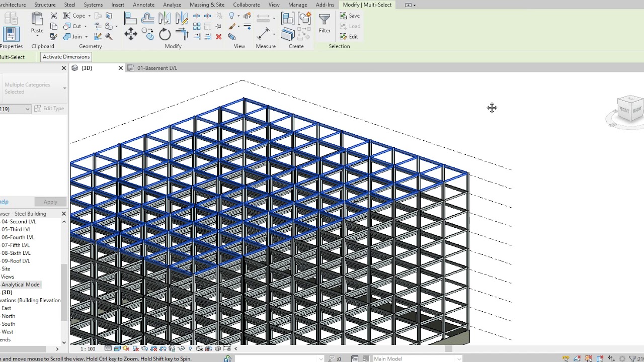
Task: Click the Pin element icon
Action: [218, 26]
